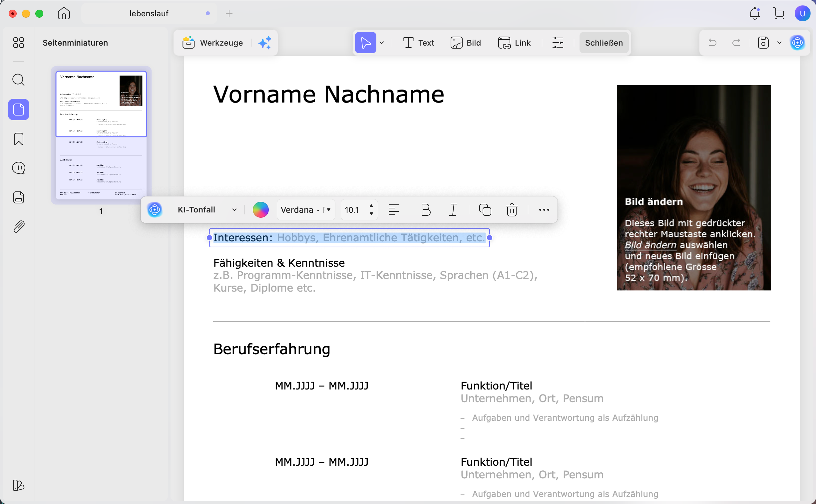Delete the selected text box

512,210
